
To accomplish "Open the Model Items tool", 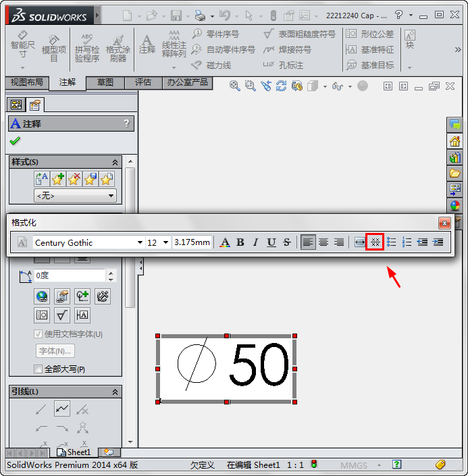I will pyautogui.click(x=54, y=49).
